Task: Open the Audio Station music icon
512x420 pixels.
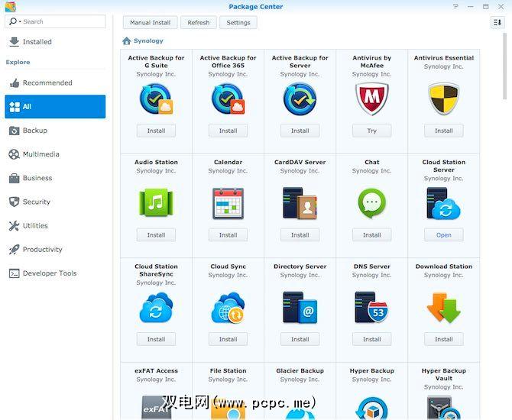Action: click(x=156, y=202)
